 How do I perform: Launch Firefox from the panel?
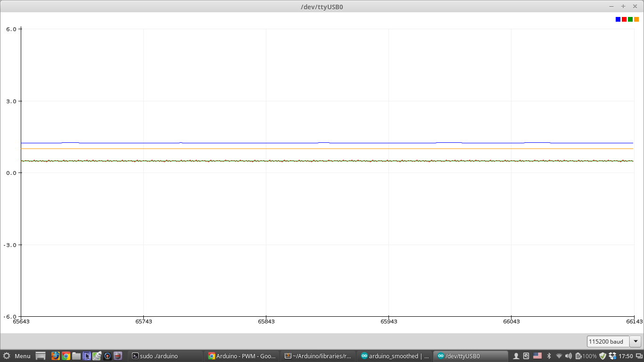tap(56, 356)
